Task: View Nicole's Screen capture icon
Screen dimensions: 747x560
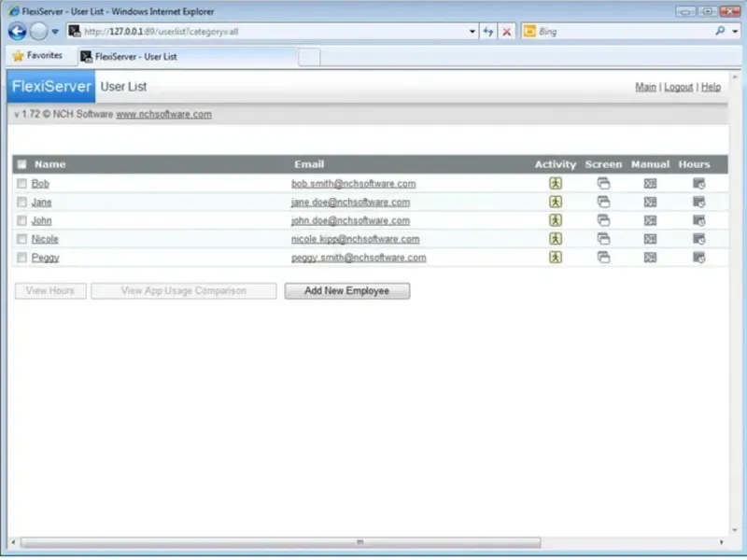Action: (603, 239)
